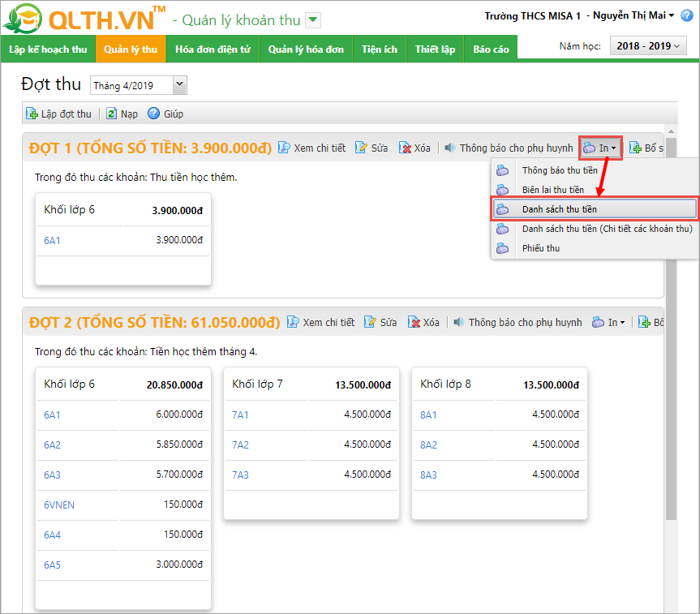Select Phiếu thu menu item
Viewport: 700px width, 614px height.
point(595,248)
